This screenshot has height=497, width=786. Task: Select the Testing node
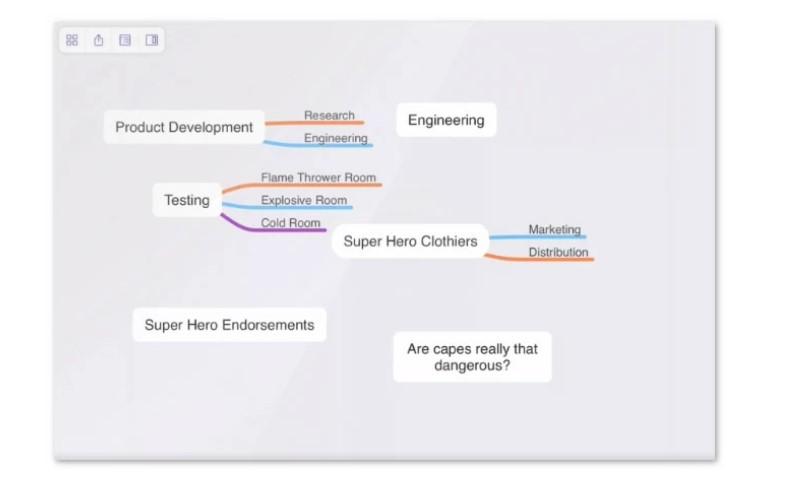tap(187, 200)
